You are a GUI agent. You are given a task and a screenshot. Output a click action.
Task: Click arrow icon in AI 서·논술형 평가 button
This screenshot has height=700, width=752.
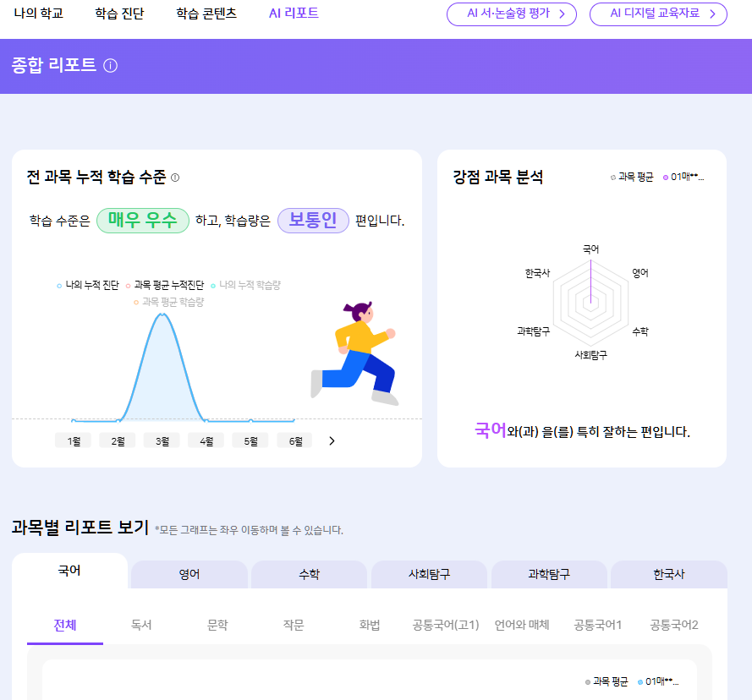562,14
